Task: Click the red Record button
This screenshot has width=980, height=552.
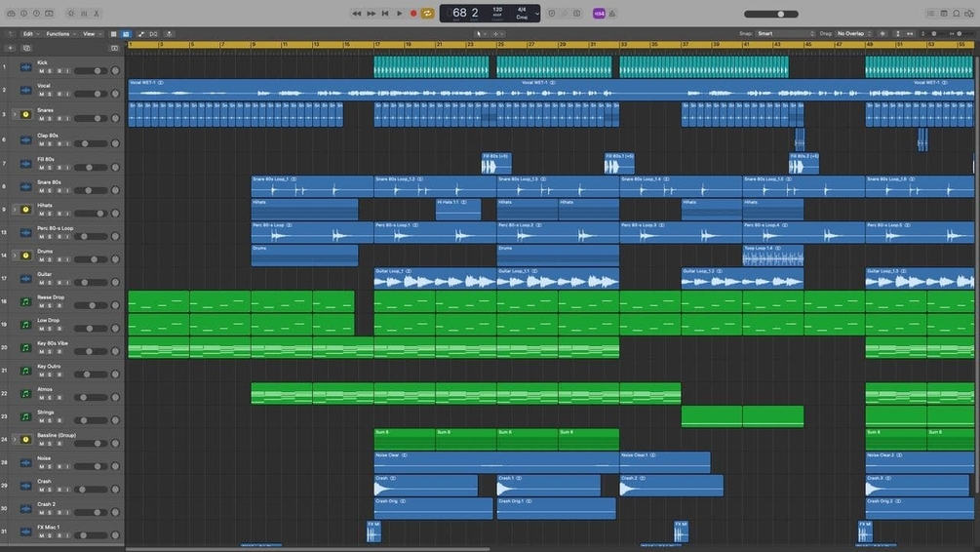Action: click(413, 13)
